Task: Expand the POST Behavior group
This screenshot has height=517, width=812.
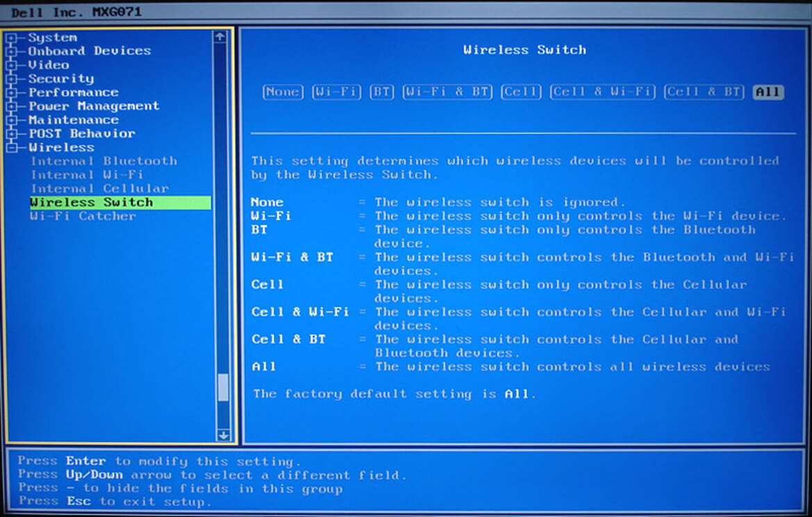Action: pyautogui.click(x=11, y=133)
